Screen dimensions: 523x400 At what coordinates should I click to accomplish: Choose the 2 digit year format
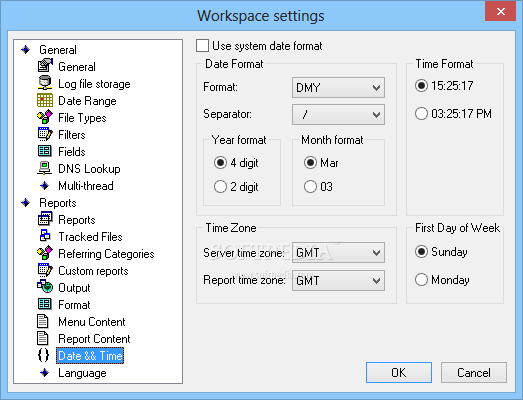(x=220, y=187)
